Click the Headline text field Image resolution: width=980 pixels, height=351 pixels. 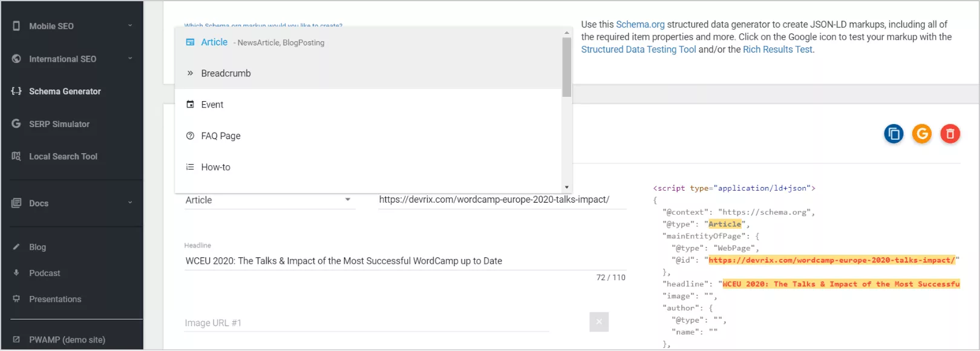point(405,261)
